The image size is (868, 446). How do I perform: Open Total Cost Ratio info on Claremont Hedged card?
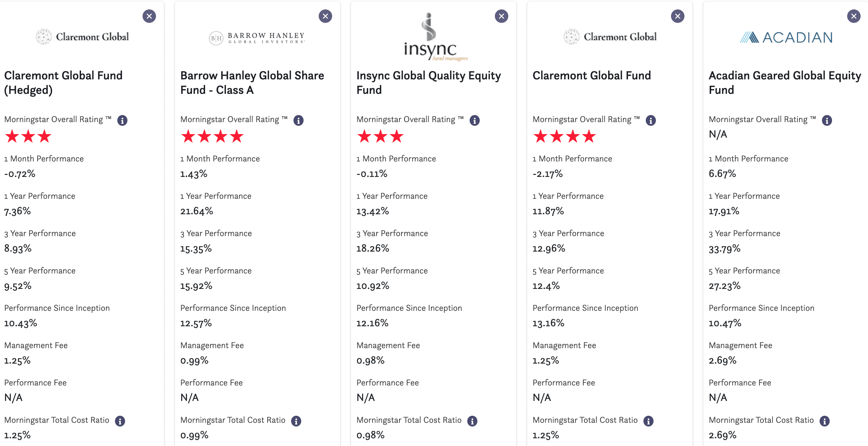pos(120,421)
